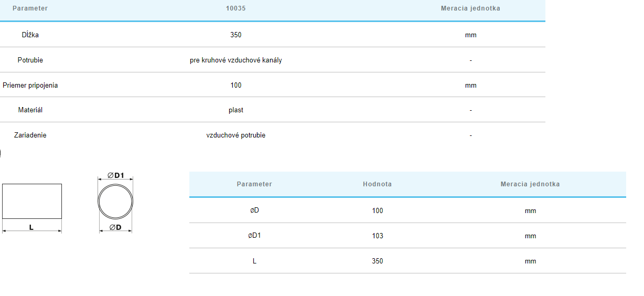Click the '10035' column header
The width and height of the screenshot is (644, 296).
(235, 8)
